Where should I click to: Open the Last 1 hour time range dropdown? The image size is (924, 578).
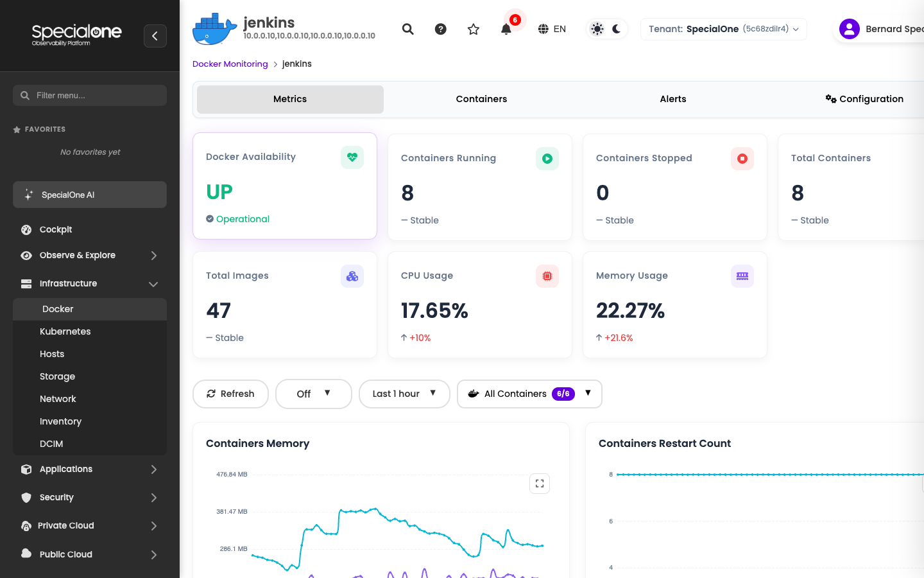pyautogui.click(x=404, y=394)
